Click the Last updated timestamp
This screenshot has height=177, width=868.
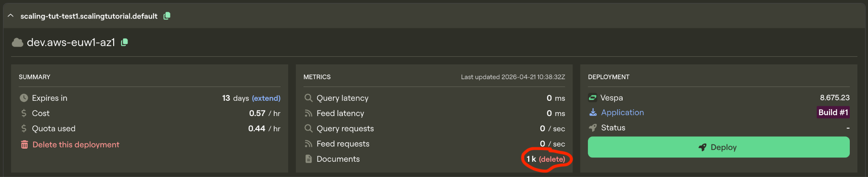pos(513,77)
